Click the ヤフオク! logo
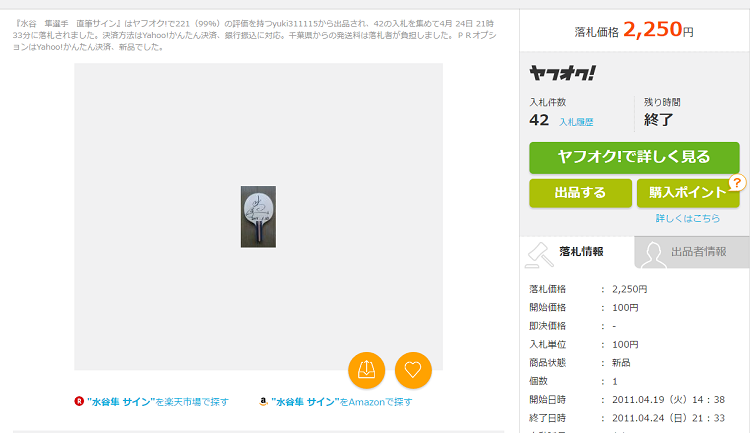Viewport: 750px width, 433px height. click(x=562, y=73)
